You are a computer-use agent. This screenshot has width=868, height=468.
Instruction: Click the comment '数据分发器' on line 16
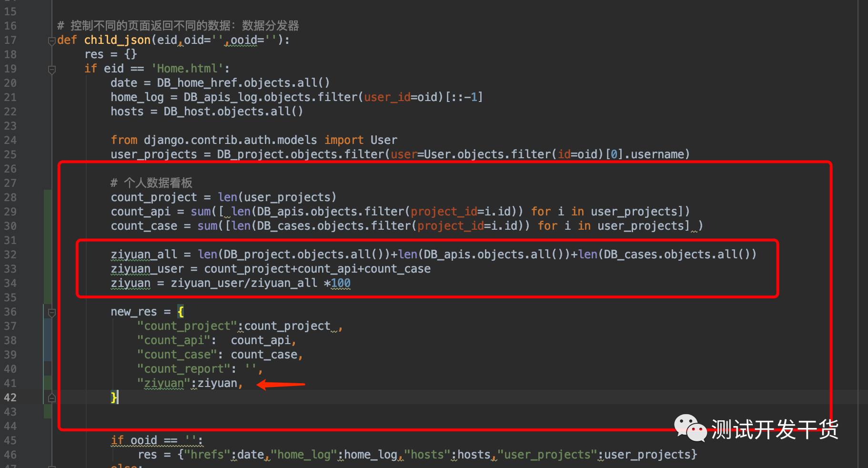tap(271, 26)
